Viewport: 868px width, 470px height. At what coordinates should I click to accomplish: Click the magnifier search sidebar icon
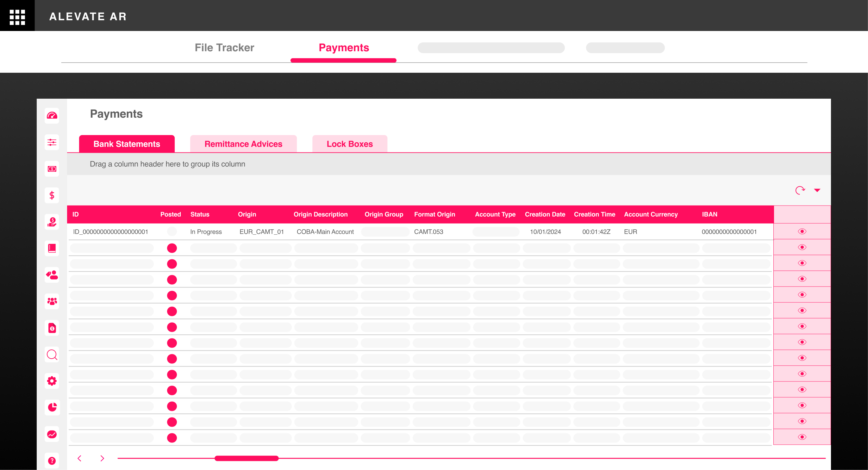tap(52, 355)
